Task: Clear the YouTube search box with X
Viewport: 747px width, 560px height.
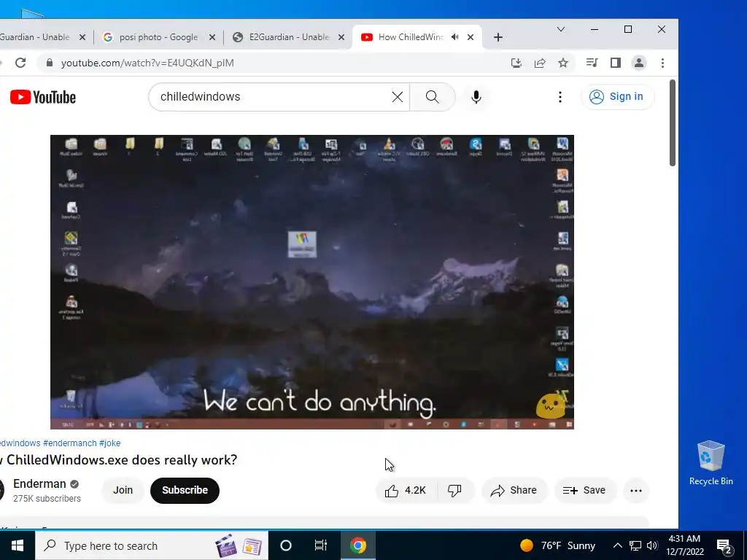Action: 398,97
